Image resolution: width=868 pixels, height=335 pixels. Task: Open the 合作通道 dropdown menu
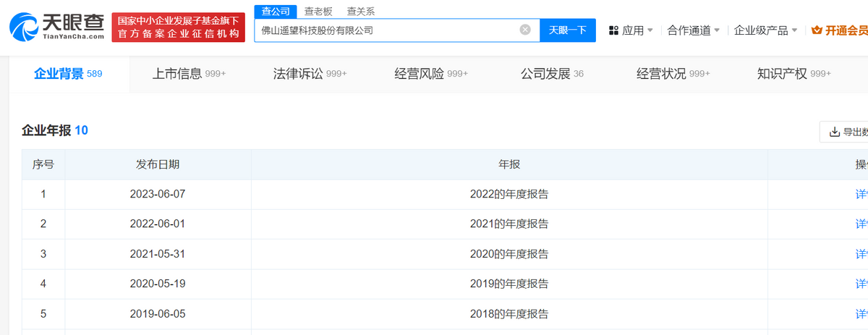click(693, 30)
